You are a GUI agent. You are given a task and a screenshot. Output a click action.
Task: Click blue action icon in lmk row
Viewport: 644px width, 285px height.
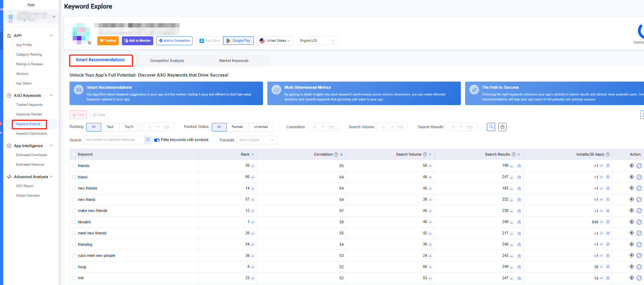pyautogui.click(x=639, y=278)
